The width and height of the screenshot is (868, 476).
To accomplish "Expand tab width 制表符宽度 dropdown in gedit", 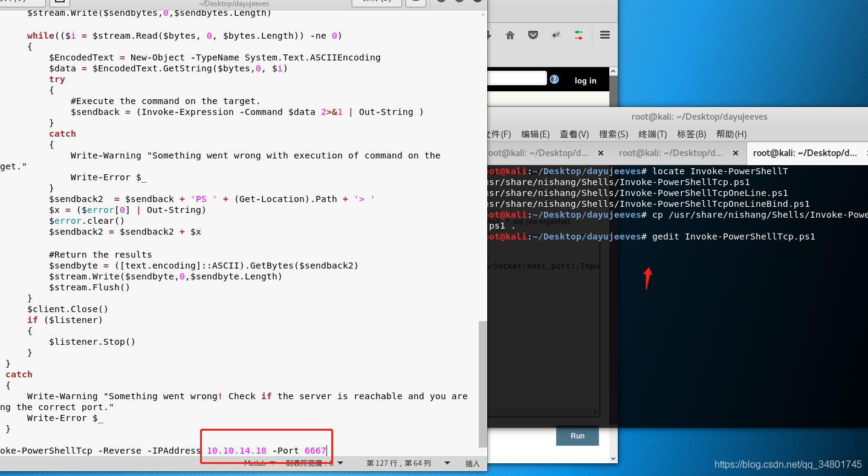I will pos(314,463).
